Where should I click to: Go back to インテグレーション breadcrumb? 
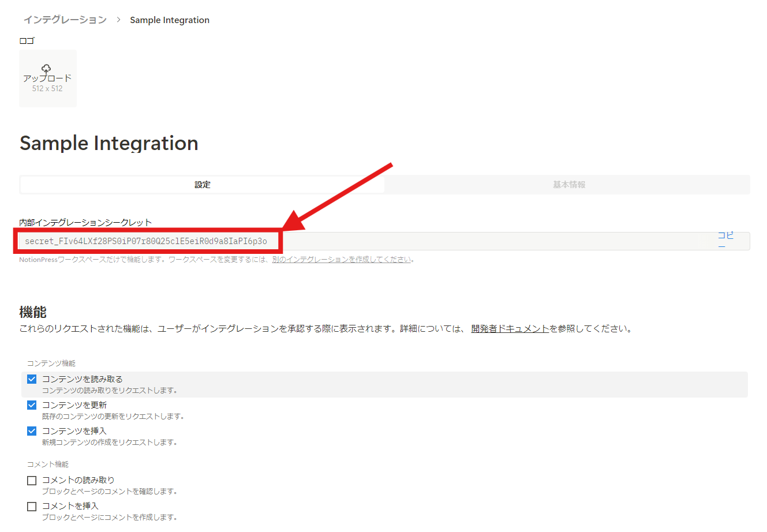65,20
